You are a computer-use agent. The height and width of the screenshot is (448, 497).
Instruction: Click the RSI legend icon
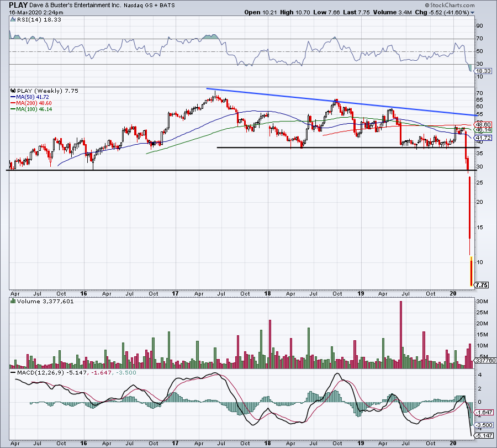click(13, 20)
